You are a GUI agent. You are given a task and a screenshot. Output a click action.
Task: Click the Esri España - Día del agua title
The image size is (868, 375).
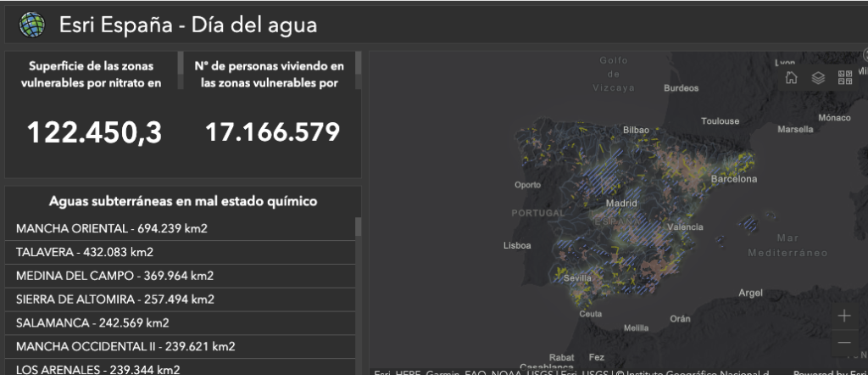coord(188,25)
